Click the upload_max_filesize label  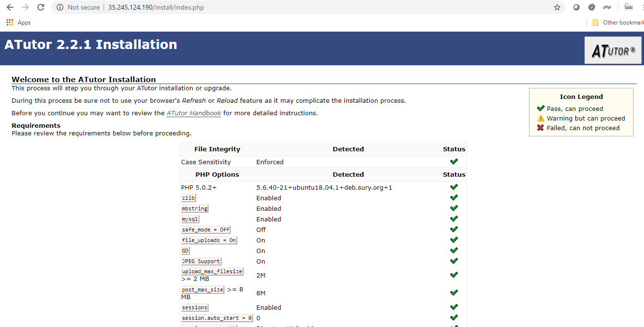tap(212, 271)
